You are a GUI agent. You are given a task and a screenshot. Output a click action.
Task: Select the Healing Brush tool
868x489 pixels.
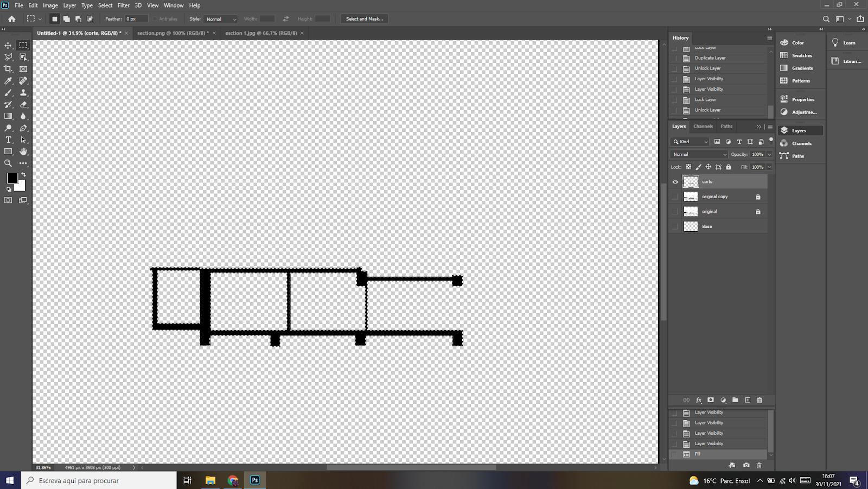23,81
